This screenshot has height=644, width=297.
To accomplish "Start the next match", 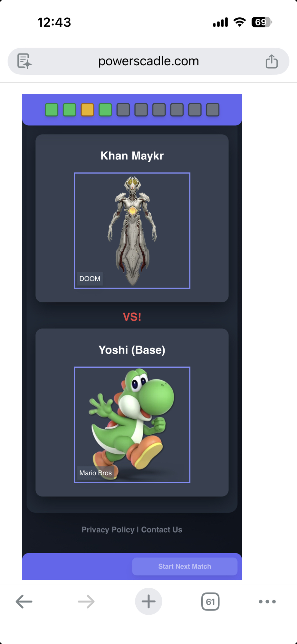I will click(185, 566).
